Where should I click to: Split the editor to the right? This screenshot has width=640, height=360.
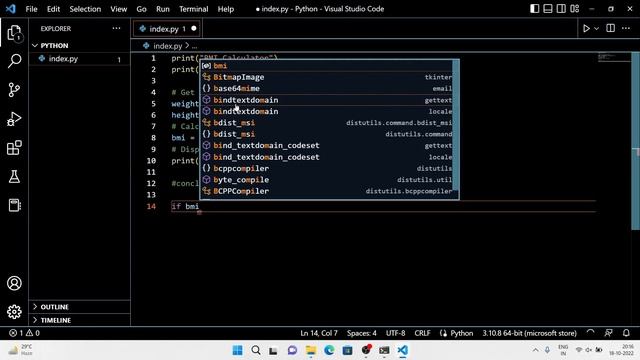[x=611, y=28]
